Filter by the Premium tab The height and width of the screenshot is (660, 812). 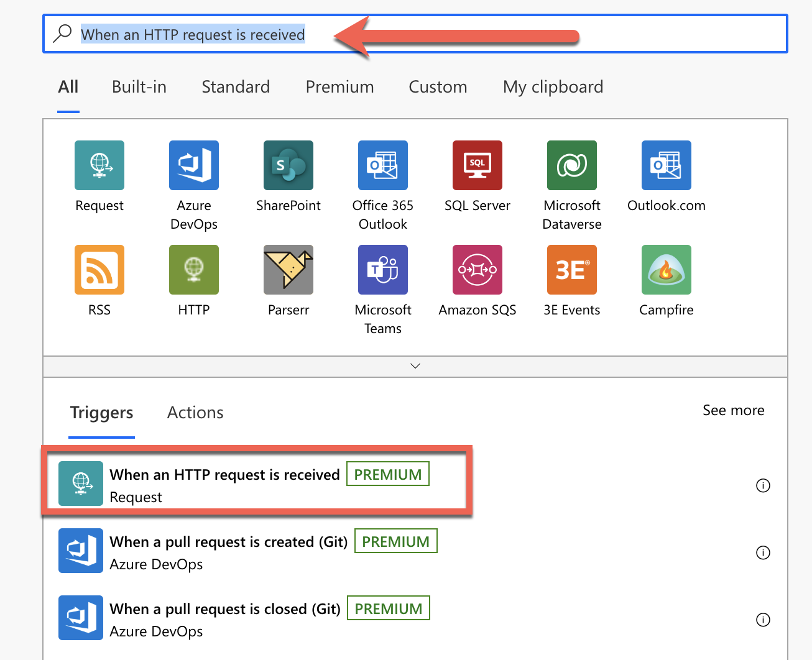pos(339,87)
